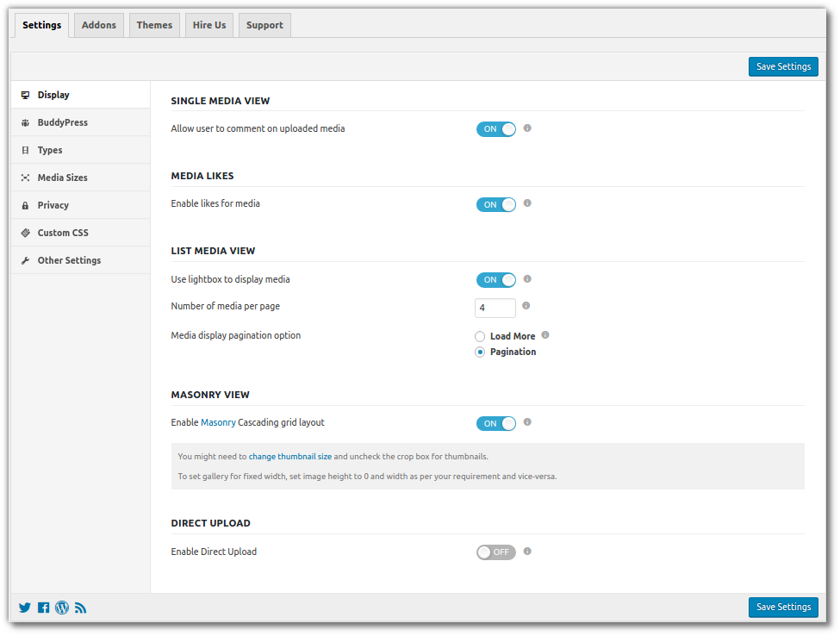Open the Facebook icon link
Viewport: 840px width, 636px height.
click(x=44, y=608)
